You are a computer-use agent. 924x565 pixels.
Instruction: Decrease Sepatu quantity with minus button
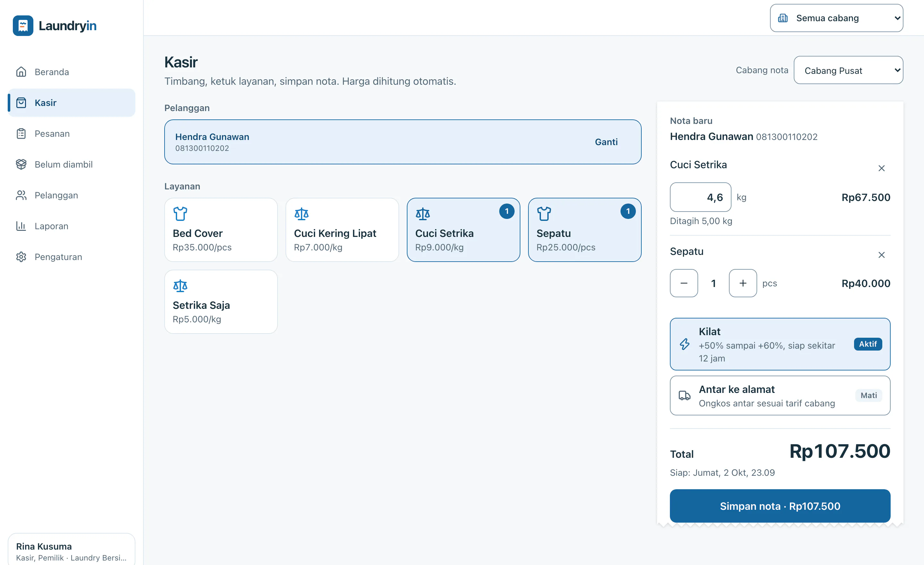[x=684, y=283]
